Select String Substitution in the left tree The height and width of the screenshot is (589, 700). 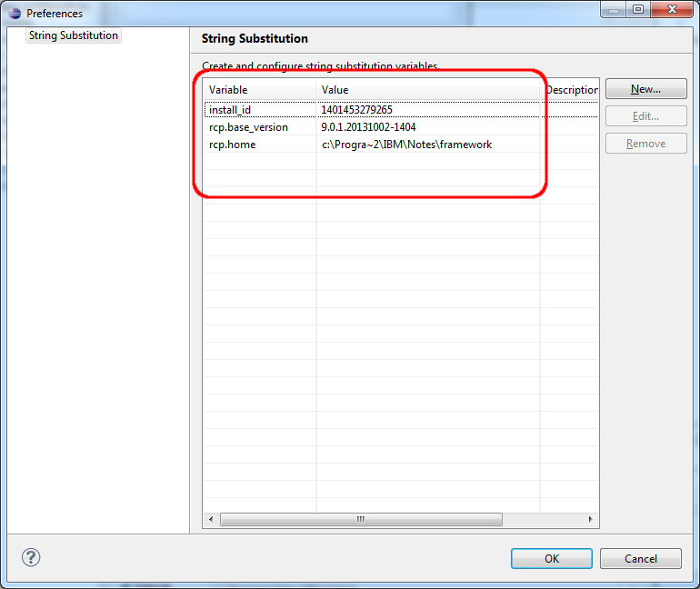73,35
